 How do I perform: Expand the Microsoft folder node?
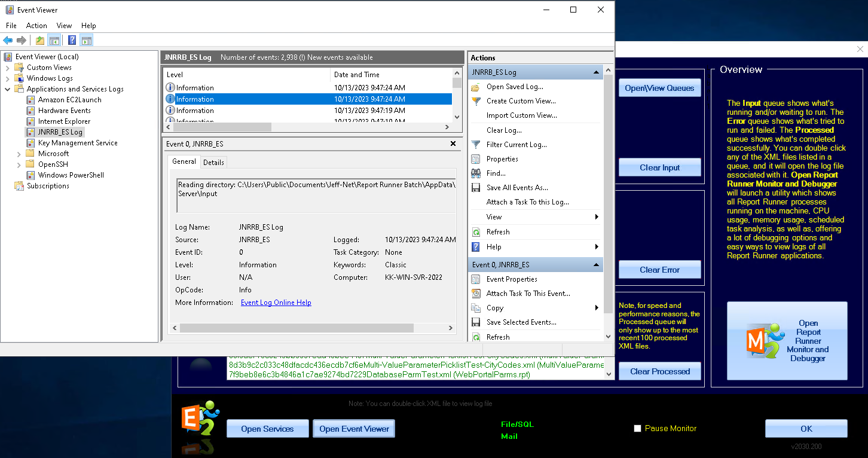coord(19,154)
